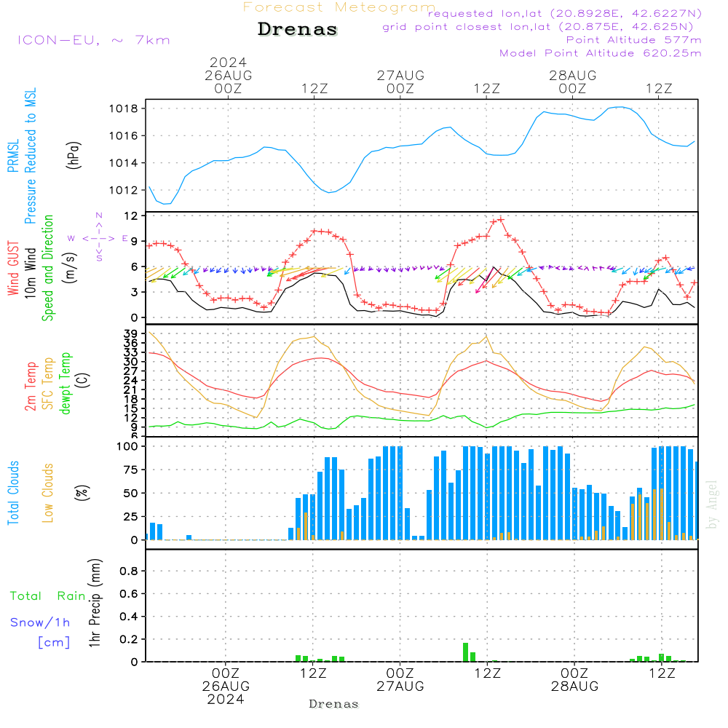Click the top-axis "28AUG" date label
Screen dimensions: 728x728
(572, 75)
